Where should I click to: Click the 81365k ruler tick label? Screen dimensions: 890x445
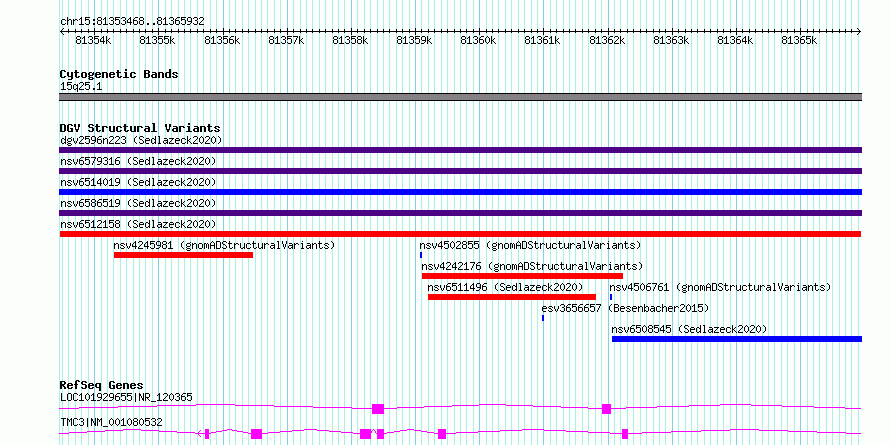coord(800,40)
